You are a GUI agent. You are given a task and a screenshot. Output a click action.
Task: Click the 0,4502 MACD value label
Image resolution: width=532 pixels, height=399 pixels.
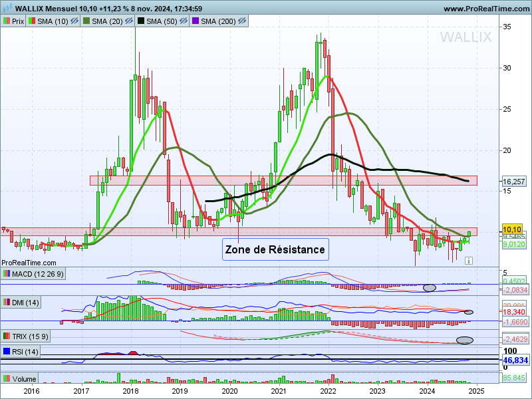click(513, 281)
